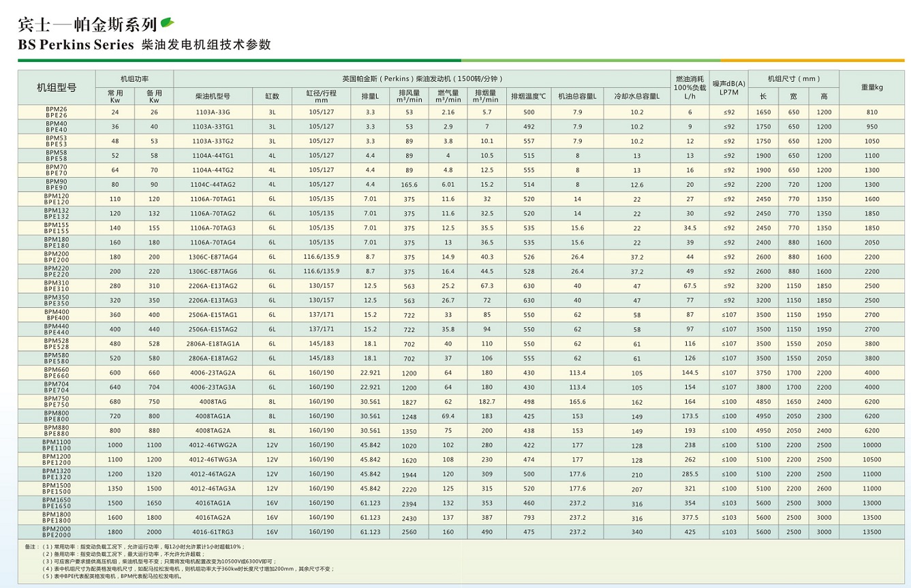Viewport: 911px width, 588px height.
Task: Click the "排风量 m³/min" column header
Action: point(409,96)
